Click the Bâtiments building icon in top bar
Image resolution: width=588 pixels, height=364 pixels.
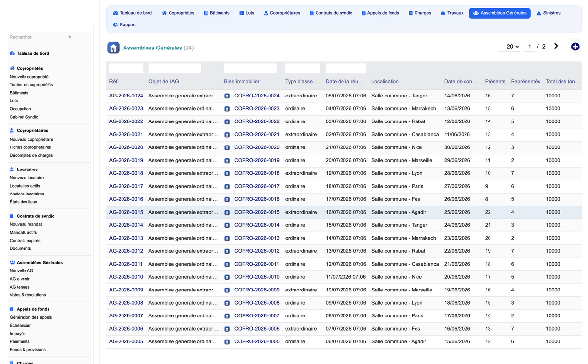click(x=206, y=13)
